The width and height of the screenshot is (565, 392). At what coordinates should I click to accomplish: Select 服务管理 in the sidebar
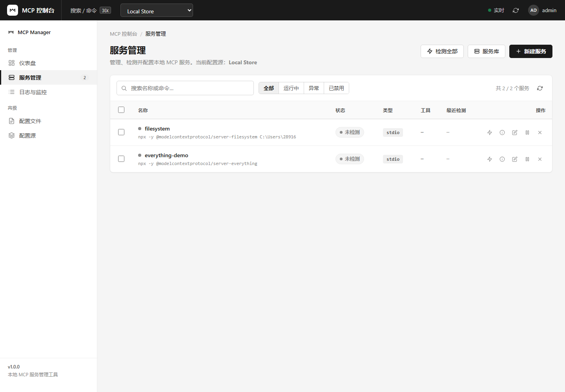tap(48, 78)
